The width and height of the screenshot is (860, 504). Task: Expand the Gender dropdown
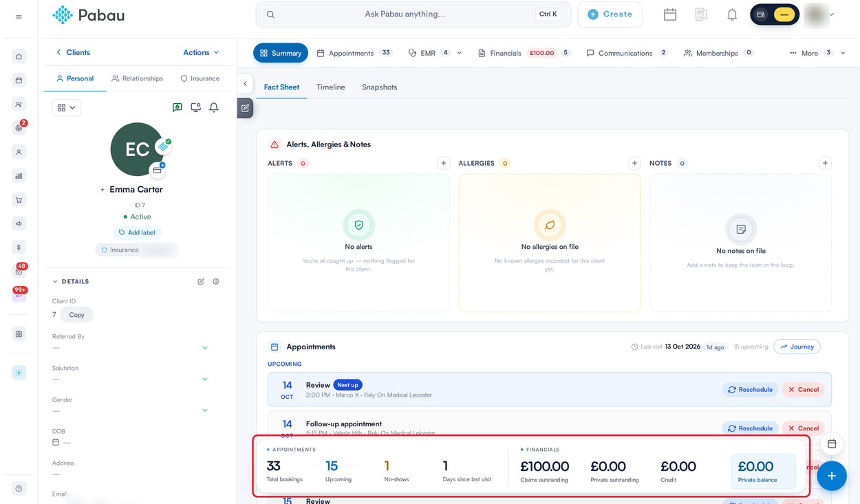(x=205, y=410)
